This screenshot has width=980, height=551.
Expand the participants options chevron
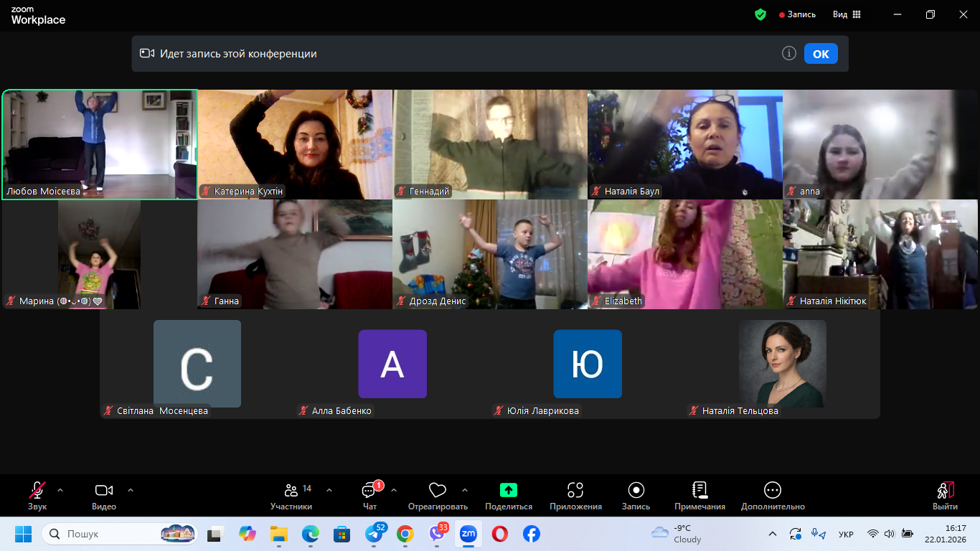point(329,491)
